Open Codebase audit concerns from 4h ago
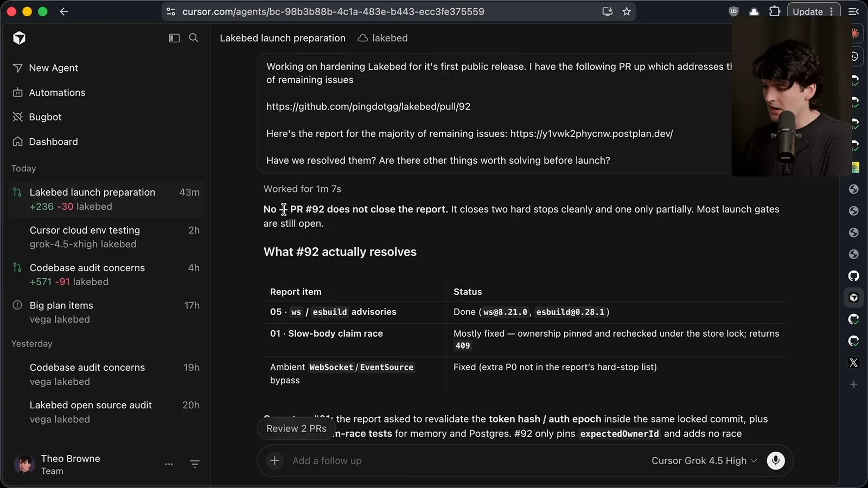Viewport: 868px width, 488px height. (106, 274)
